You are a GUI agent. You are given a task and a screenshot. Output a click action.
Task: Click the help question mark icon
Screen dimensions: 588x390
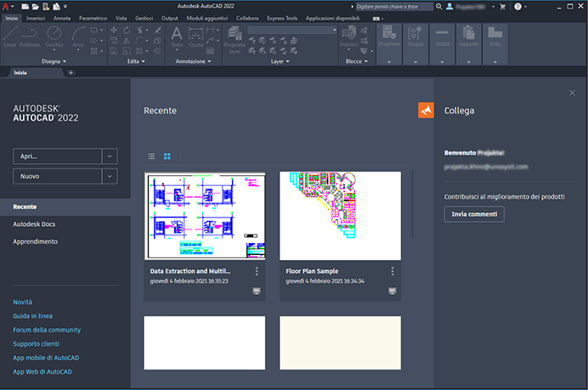(x=517, y=7)
